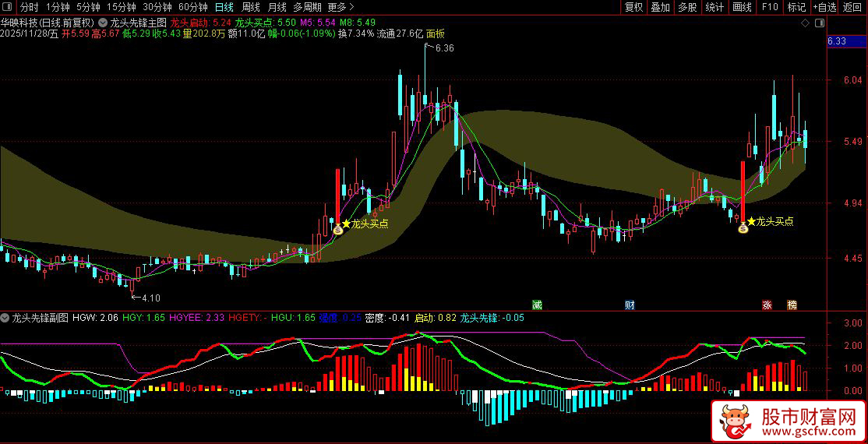868x444 pixels.
Task: Click the red 涨 event marker
Action: point(767,305)
